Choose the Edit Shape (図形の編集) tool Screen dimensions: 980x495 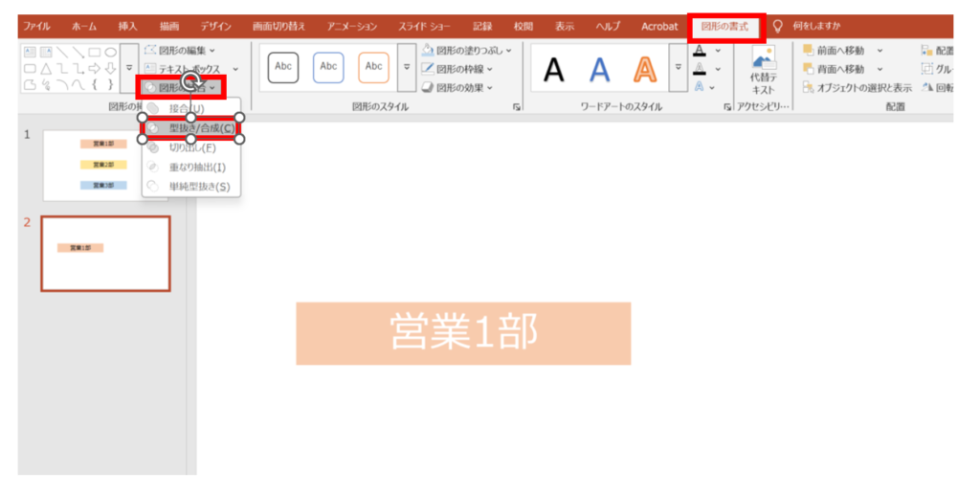point(180,50)
